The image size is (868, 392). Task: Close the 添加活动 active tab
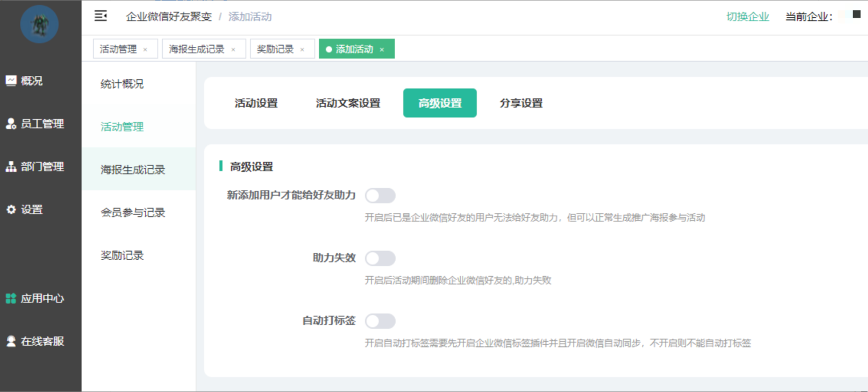click(382, 50)
